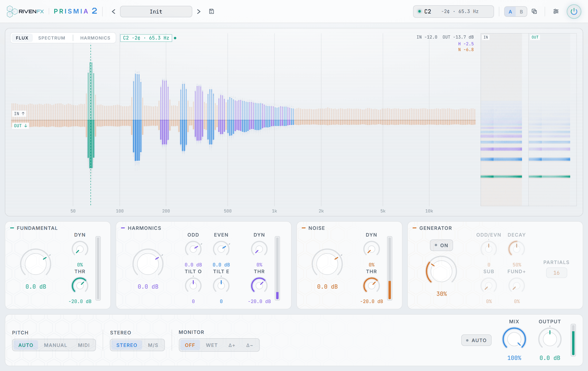The width and height of the screenshot is (588, 371).
Task: Select M/S processing mode
Action: 153,345
